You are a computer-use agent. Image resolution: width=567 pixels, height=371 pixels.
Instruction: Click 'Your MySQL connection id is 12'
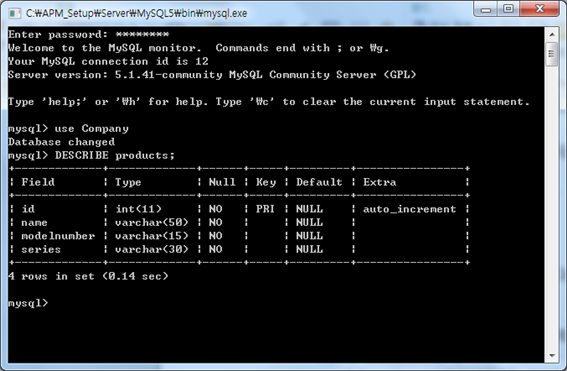[108, 61]
